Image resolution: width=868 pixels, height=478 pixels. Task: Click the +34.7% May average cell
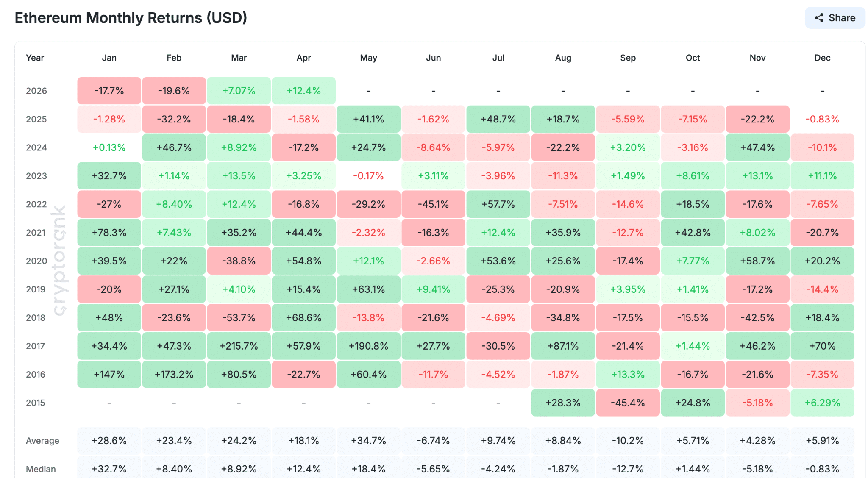tap(368, 441)
